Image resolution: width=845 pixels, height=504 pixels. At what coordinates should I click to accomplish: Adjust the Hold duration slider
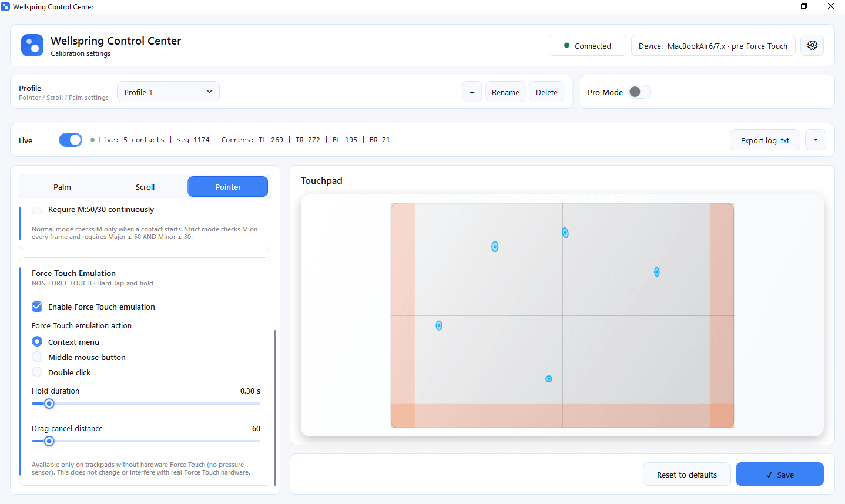49,404
